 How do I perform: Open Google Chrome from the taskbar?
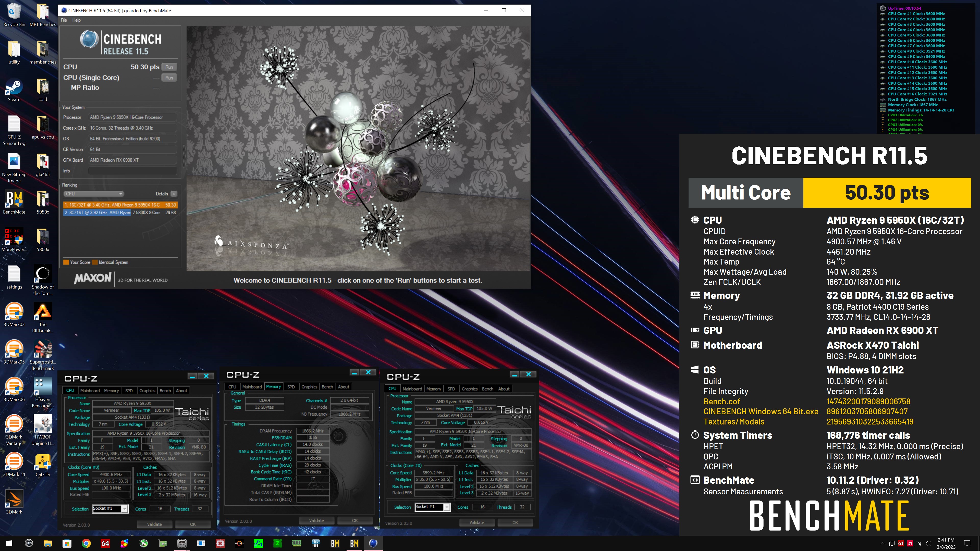[x=86, y=543]
